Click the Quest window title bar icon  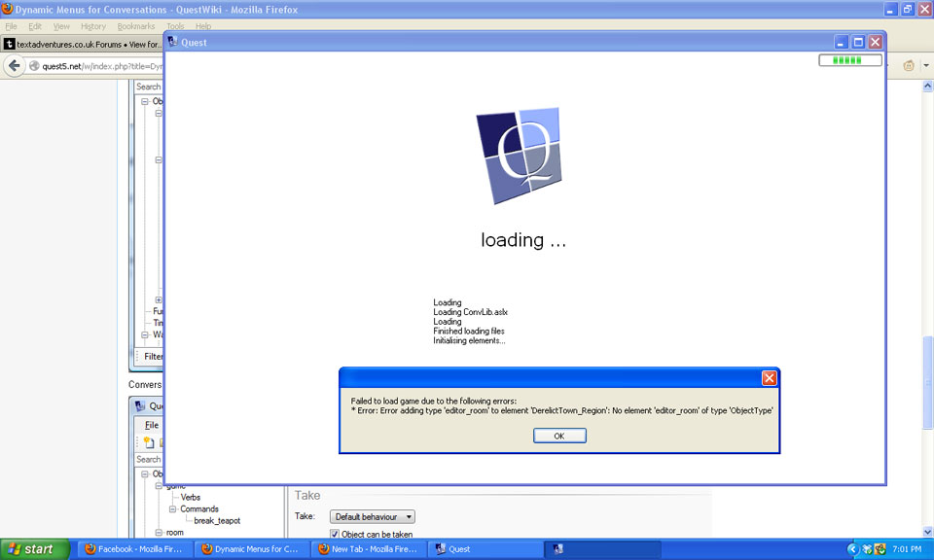172,42
